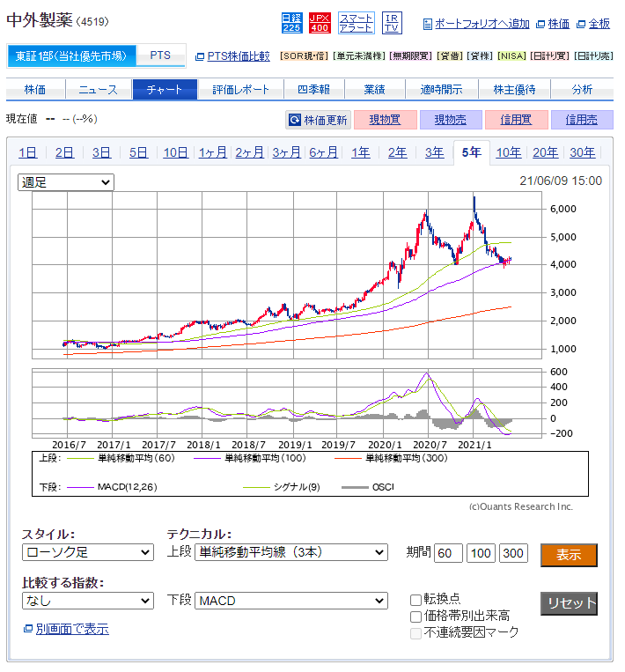Open the 週足 interval dropdown
This screenshot has height=672, width=625.
pyautogui.click(x=65, y=182)
